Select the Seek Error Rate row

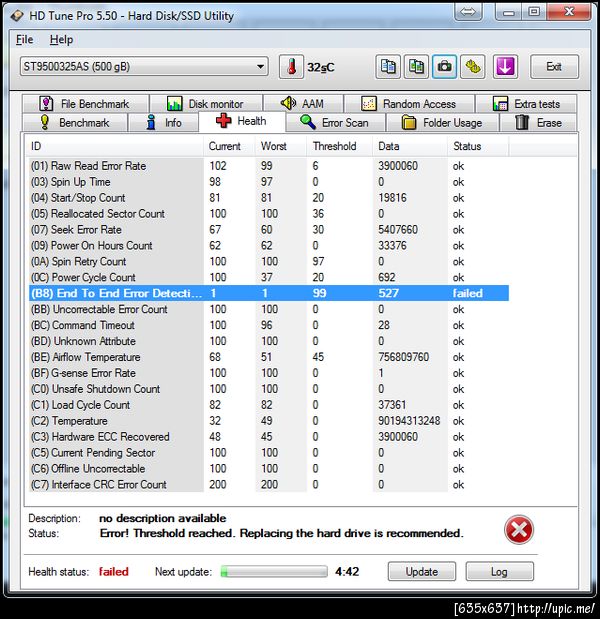[x=269, y=229]
